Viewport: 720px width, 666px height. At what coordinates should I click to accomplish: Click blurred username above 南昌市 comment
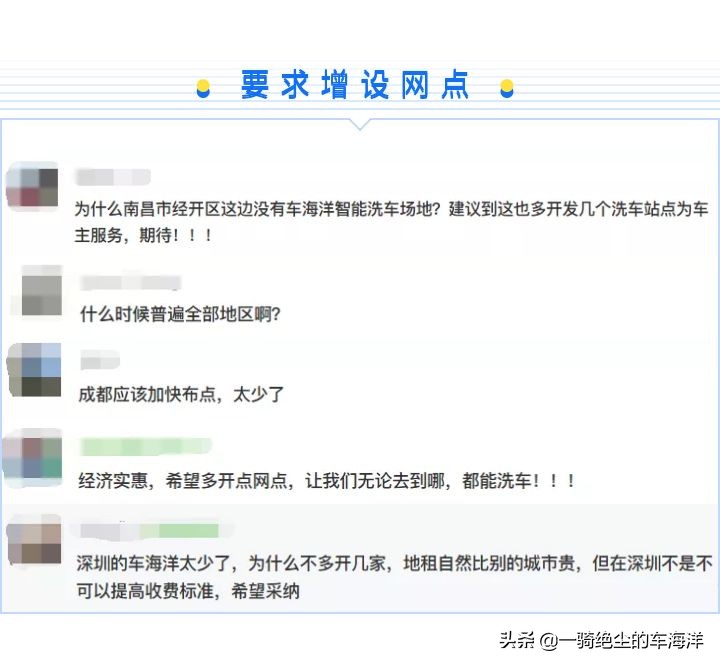point(113,177)
